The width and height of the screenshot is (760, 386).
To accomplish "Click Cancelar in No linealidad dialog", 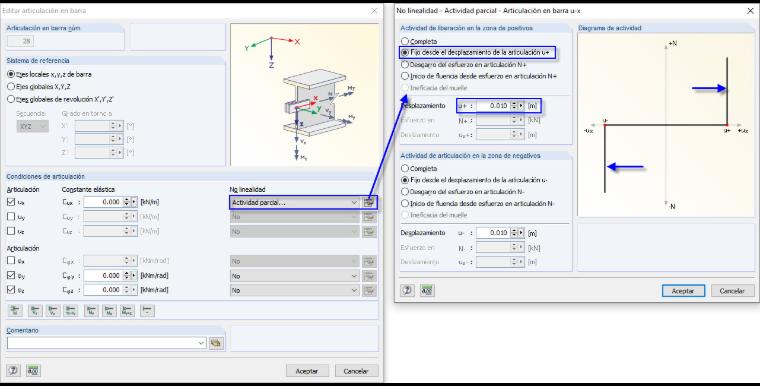I will point(732,290).
